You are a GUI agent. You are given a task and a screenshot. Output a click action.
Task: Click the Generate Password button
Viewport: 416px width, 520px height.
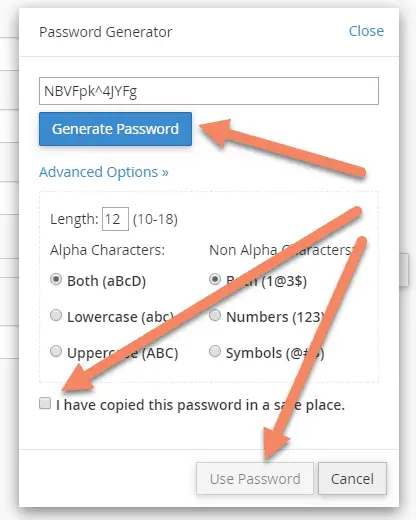point(115,129)
